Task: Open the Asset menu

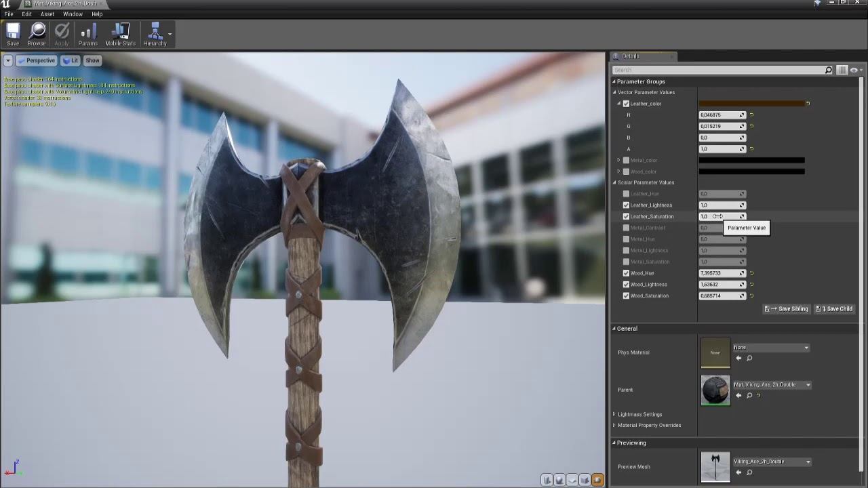Action: coord(47,14)
